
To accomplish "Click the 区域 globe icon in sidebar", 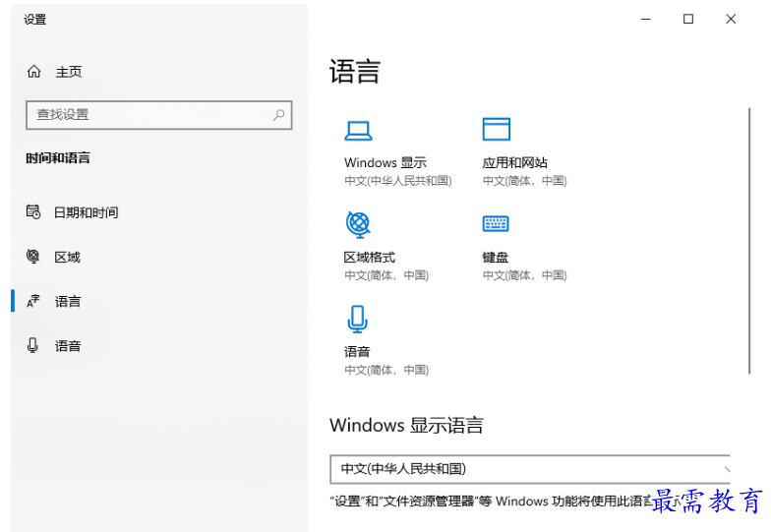I will point(33,256).
